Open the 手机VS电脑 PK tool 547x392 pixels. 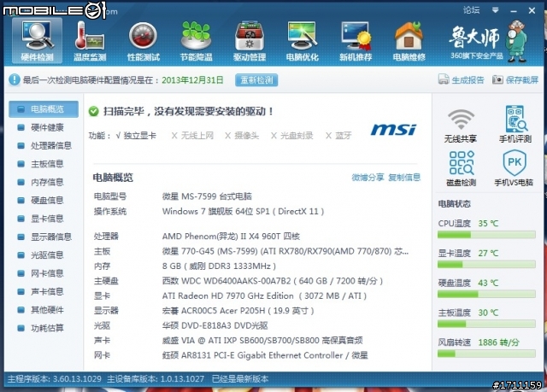click(x=514, y=168)
